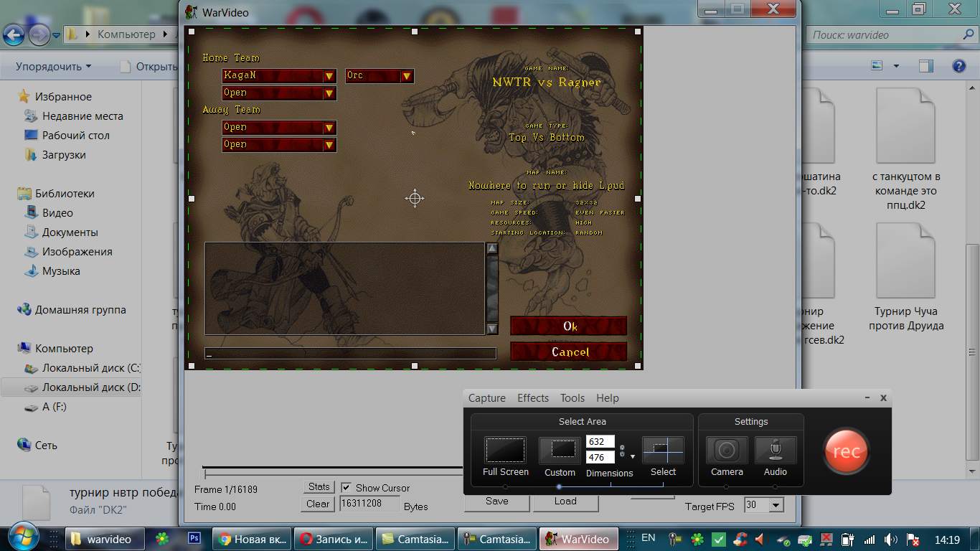Toggle the Camera setting
This screenshot has height=551, width=980.
[x=727, y=451]
